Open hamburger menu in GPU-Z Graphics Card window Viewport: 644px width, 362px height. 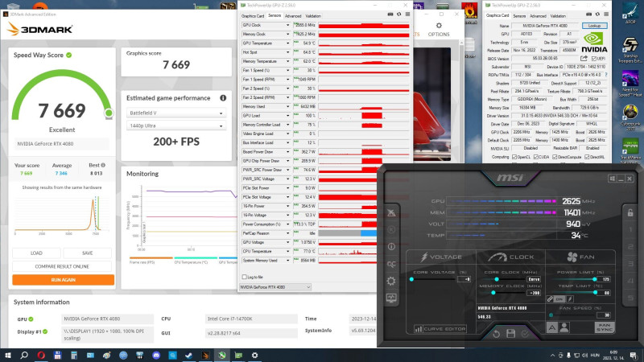coord(606,14)
